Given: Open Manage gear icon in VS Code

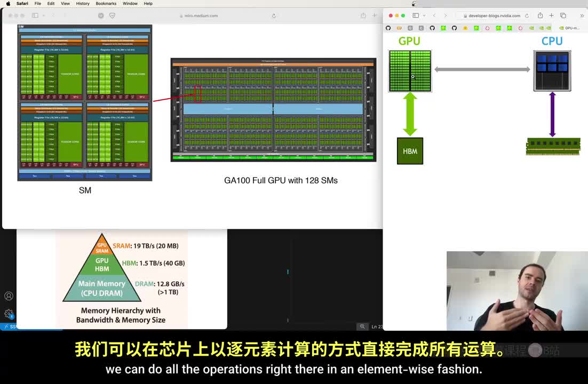Looking at the screenshot, I should (9, 314).
